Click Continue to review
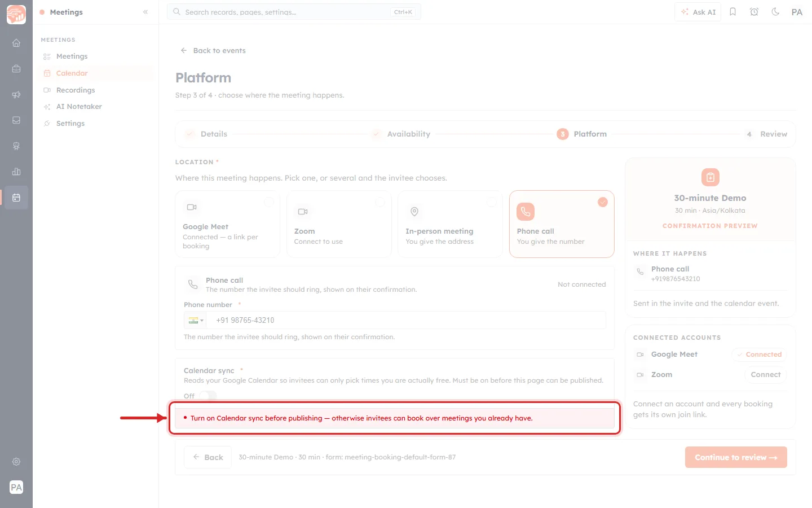Screen dimensions: 812x508 click(736, 457)
